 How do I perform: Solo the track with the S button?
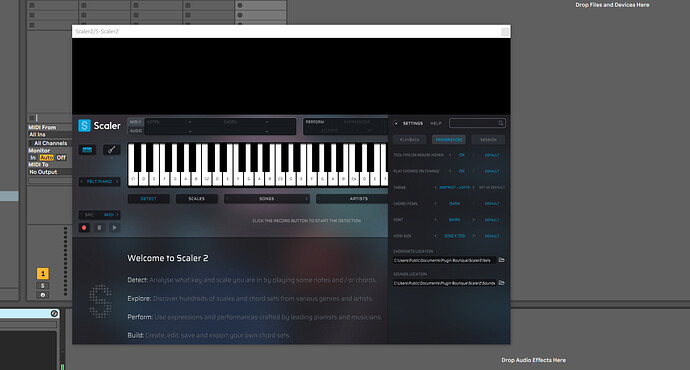(43, 286)
